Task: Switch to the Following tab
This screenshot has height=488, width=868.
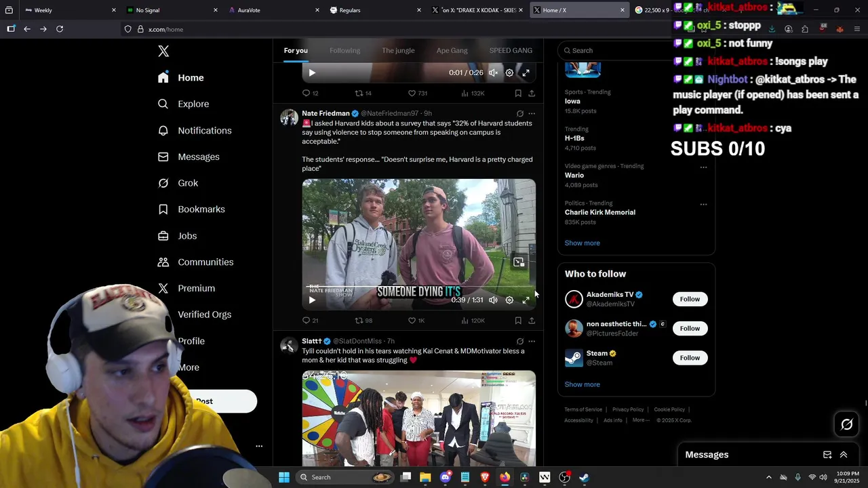Action: pyautogui.click(x=344, y=51)
